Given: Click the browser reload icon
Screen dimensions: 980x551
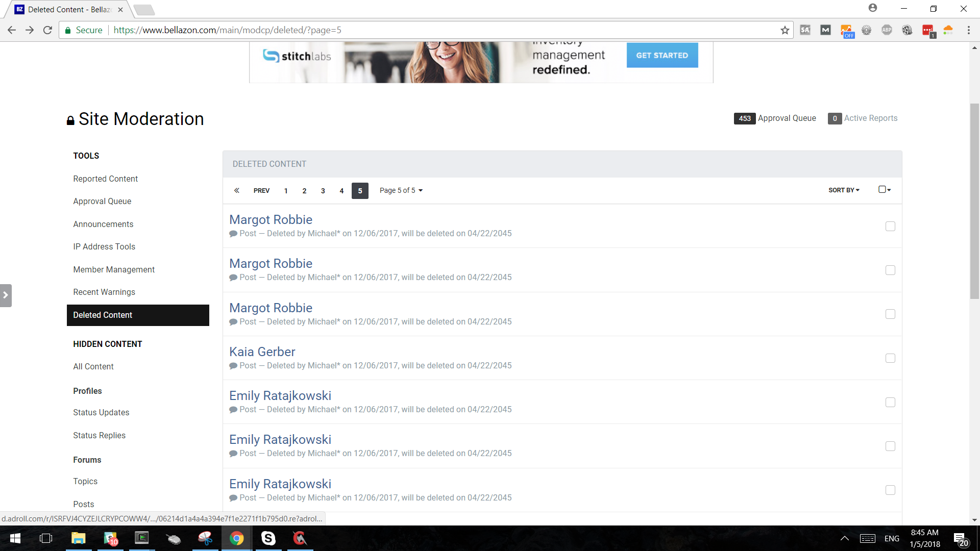Looking at the screenshot, I should coord(47,30).
